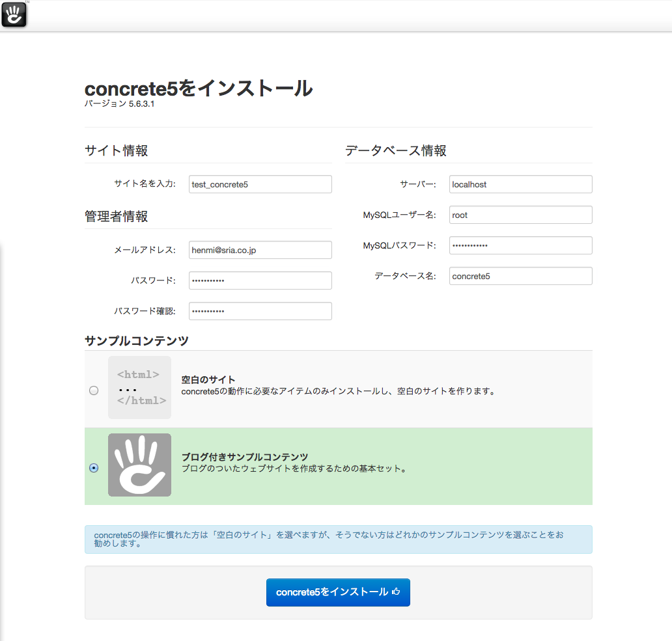Click the データベース名 label

(x=406, y=276)
